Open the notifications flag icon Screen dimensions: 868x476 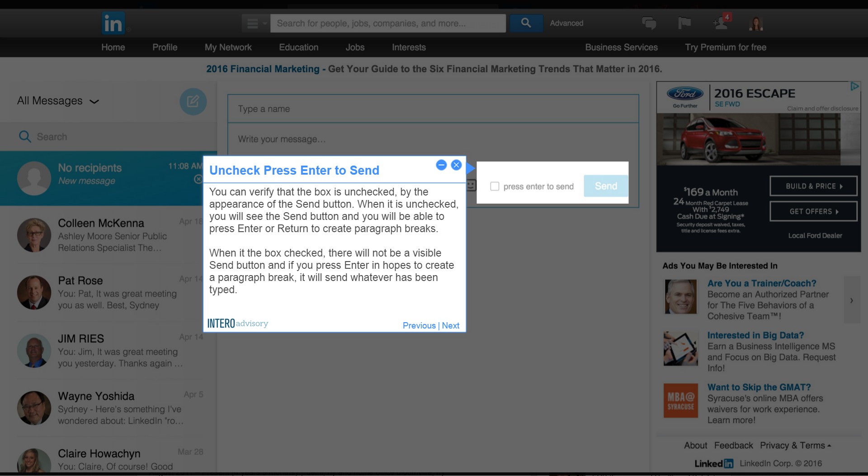coord(684,23)
